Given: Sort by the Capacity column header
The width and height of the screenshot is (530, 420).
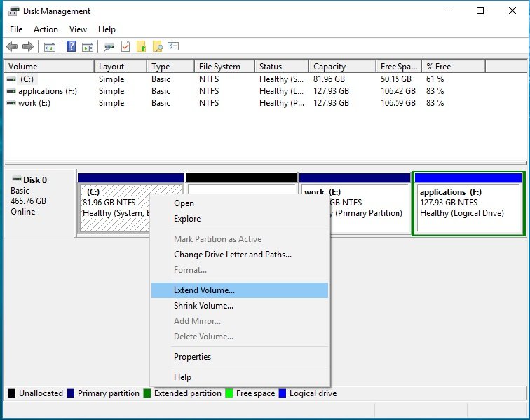Looking at the screenshot, I should point(342,67).
